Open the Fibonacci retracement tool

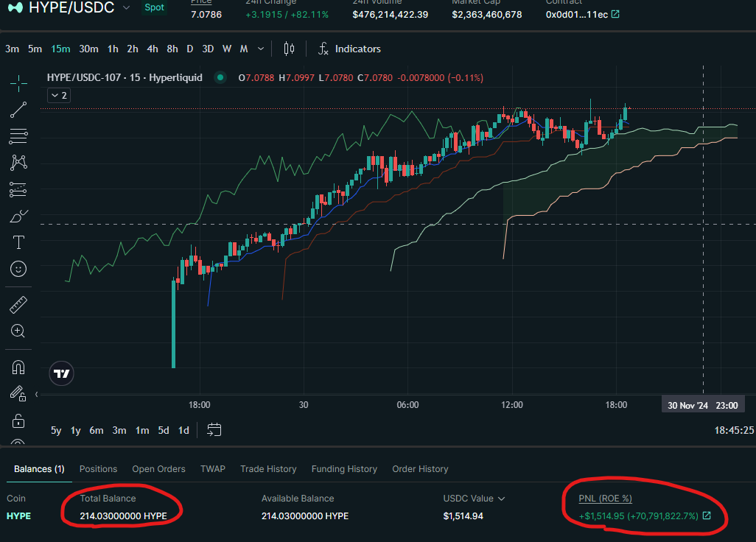tap(18, 136)
